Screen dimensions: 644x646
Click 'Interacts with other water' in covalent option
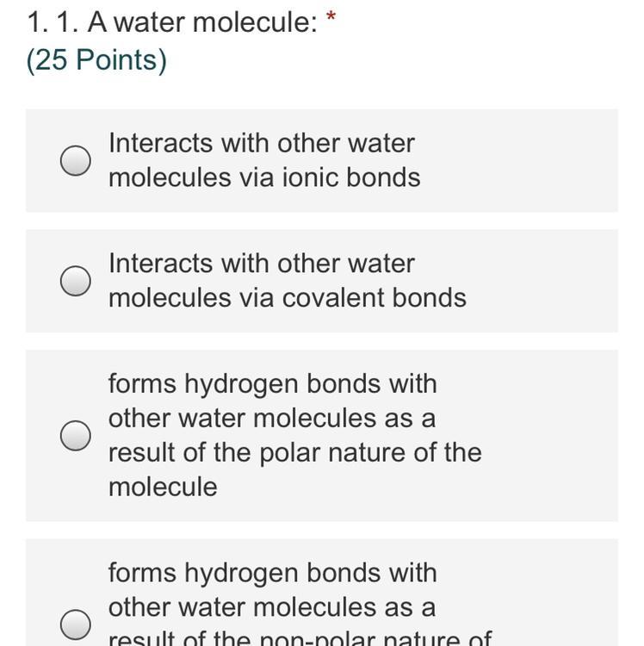pos(262,264)
